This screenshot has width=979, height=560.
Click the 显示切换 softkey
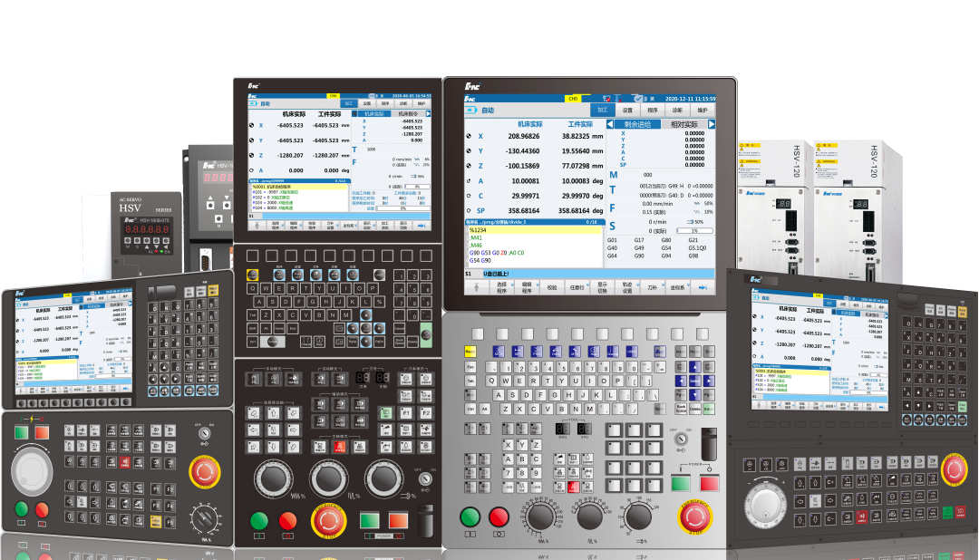(x=602, y=287)
